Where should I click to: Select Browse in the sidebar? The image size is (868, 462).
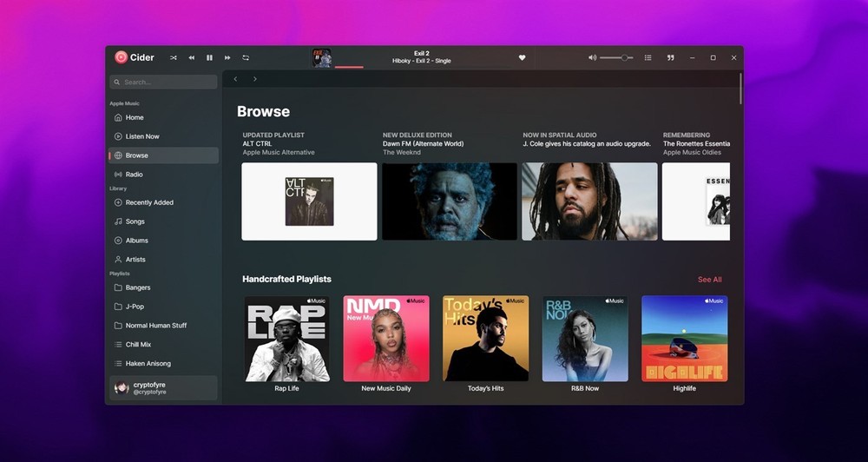pyautogui.click(x=164, y=155)
